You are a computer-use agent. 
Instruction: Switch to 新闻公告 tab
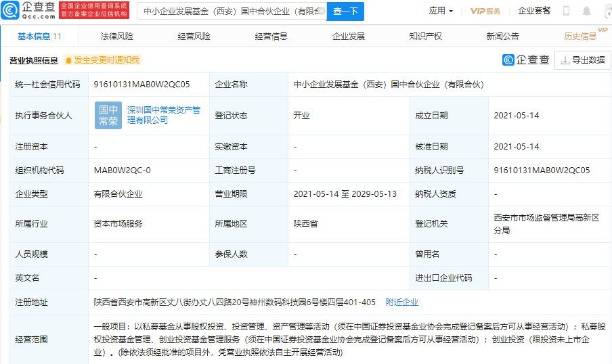pyautogui.click(x=503, y=37)
